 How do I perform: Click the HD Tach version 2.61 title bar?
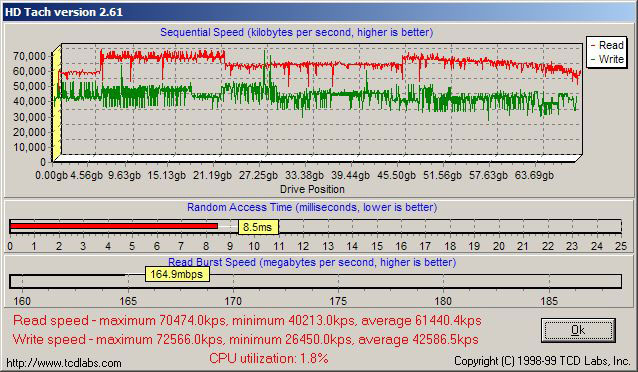[x=319, y=12]
